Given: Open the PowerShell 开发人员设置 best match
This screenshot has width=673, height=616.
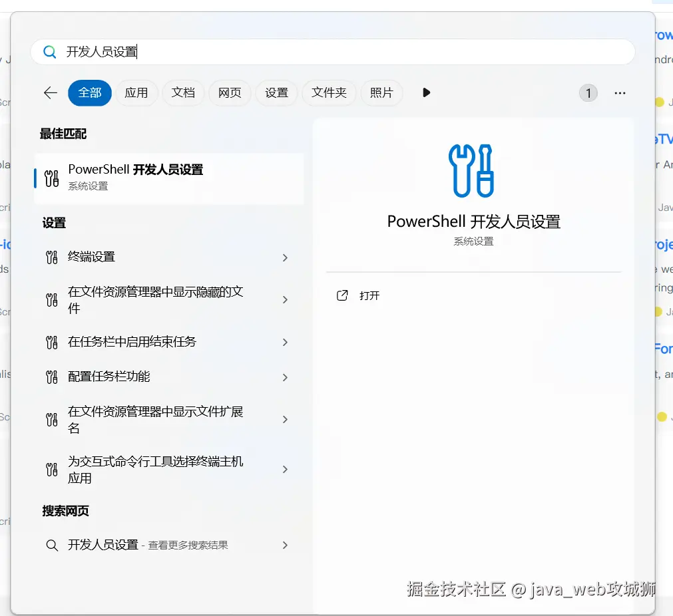Looking at the screenshot, I should pyautogui.click(x=169, y=178).
